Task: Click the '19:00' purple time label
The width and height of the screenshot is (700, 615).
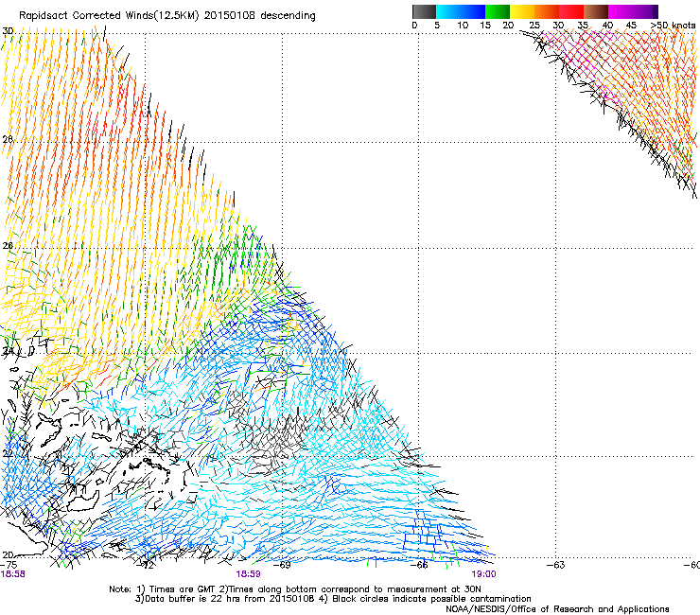Action: click(x=483, y=574)
